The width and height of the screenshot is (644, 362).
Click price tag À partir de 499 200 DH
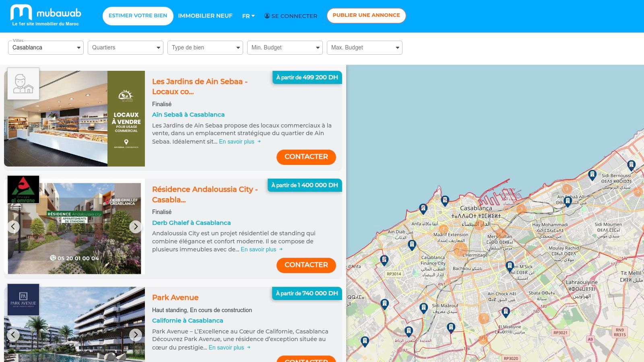pos(307,77)
